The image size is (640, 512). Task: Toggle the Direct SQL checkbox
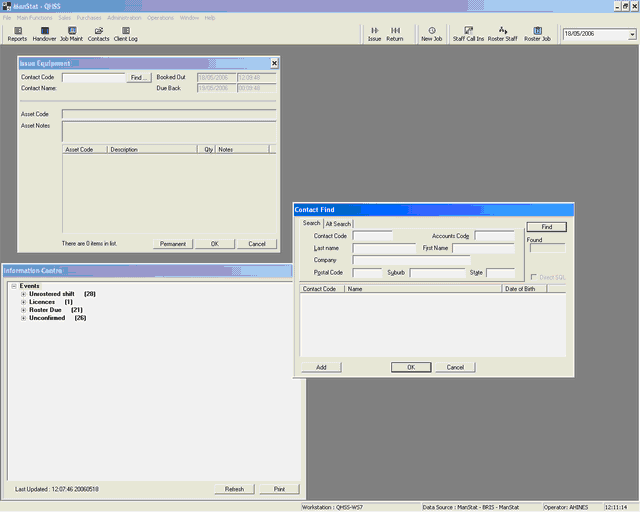[x=533, y=276]
